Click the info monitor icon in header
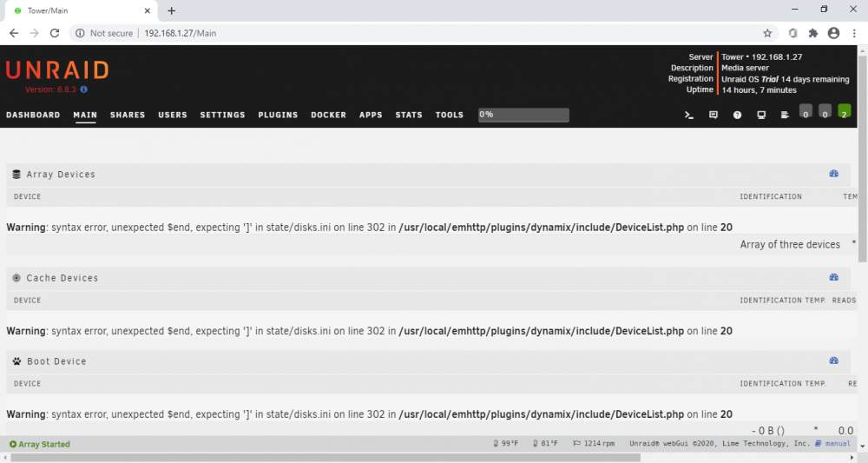The image size is (868, 463). coord(761,116)
